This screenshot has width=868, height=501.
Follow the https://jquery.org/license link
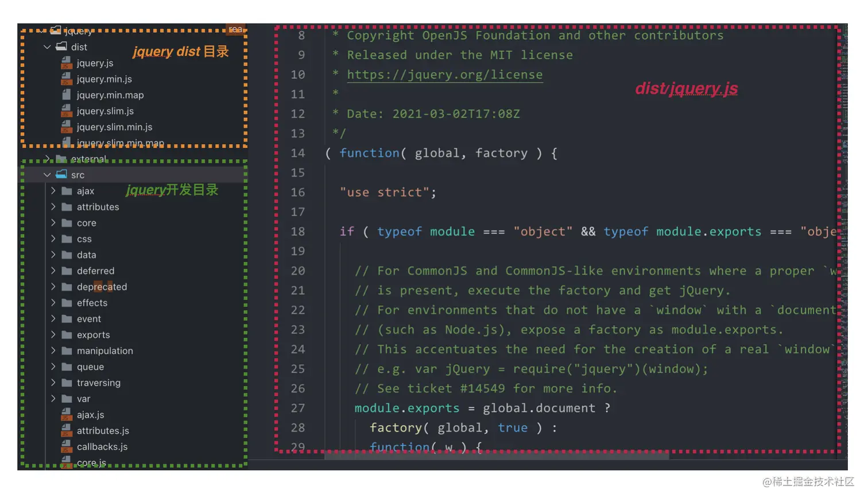445,75
